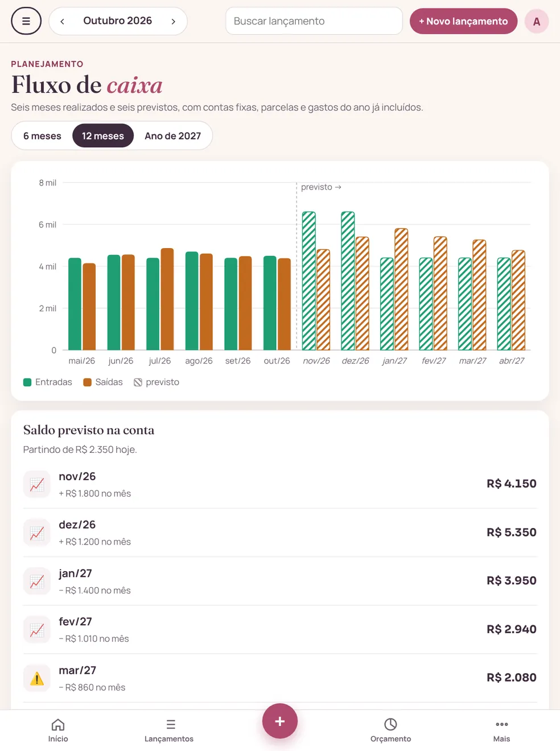Click the jul/26 orange Saídas bar
Image resolution: width=560 pixels, height=751 pixels.
167,299
